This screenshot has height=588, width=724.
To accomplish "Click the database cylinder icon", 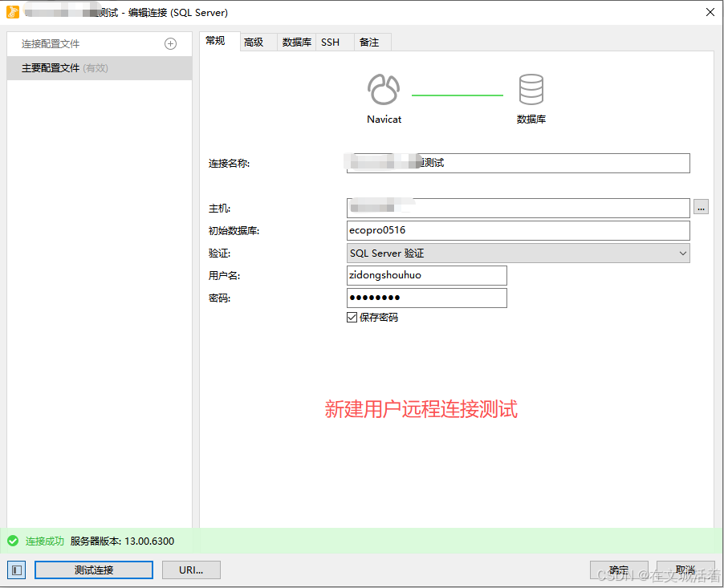I will tap(531, 90).
